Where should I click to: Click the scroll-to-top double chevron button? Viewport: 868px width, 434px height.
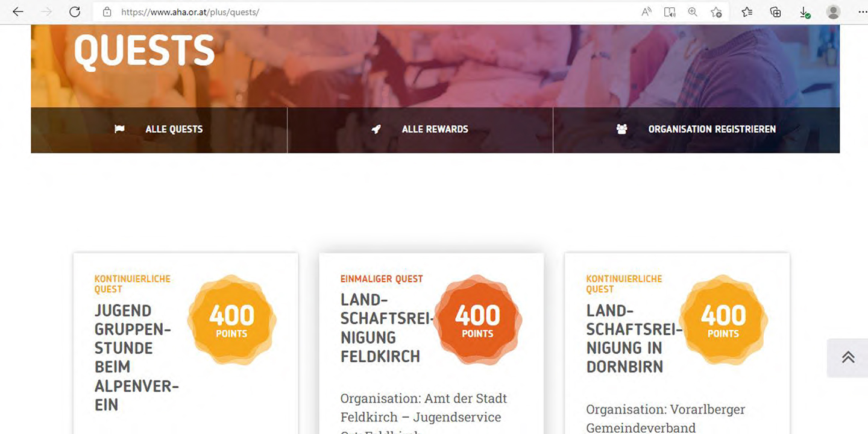click(x=848, y=357)
